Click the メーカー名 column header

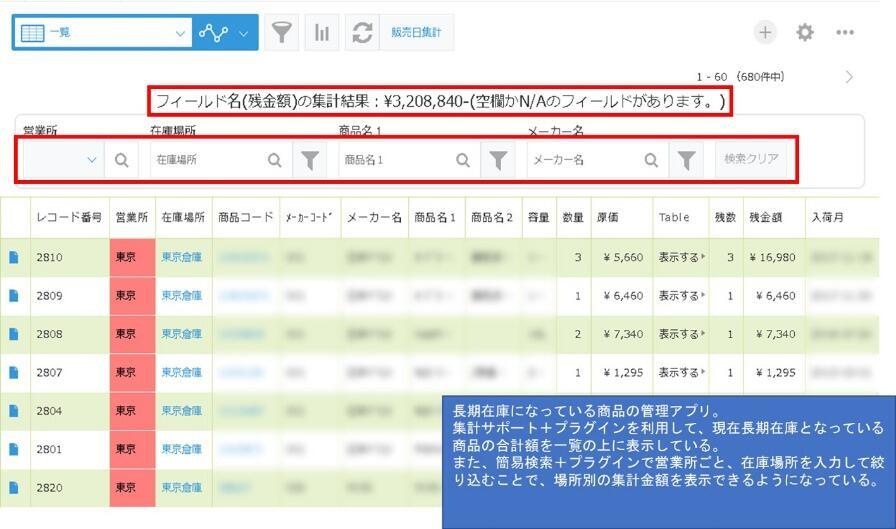tap(374, 217)
